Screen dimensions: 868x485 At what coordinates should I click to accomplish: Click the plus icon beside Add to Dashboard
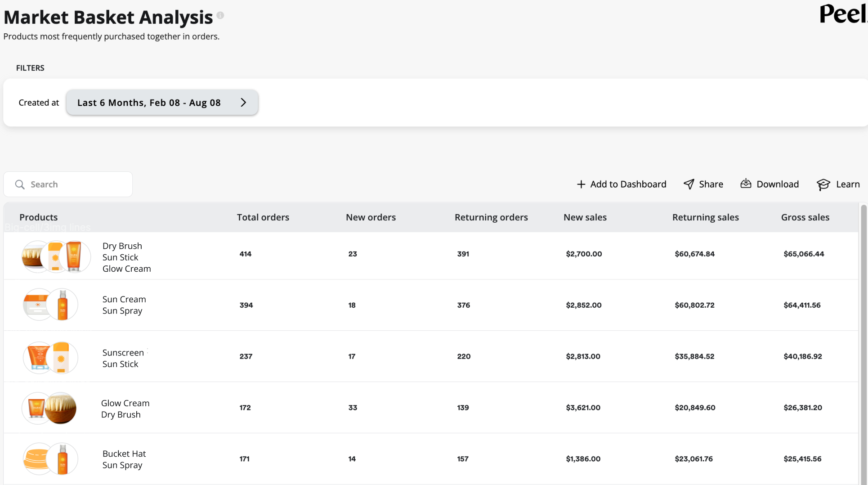(582, 184)
